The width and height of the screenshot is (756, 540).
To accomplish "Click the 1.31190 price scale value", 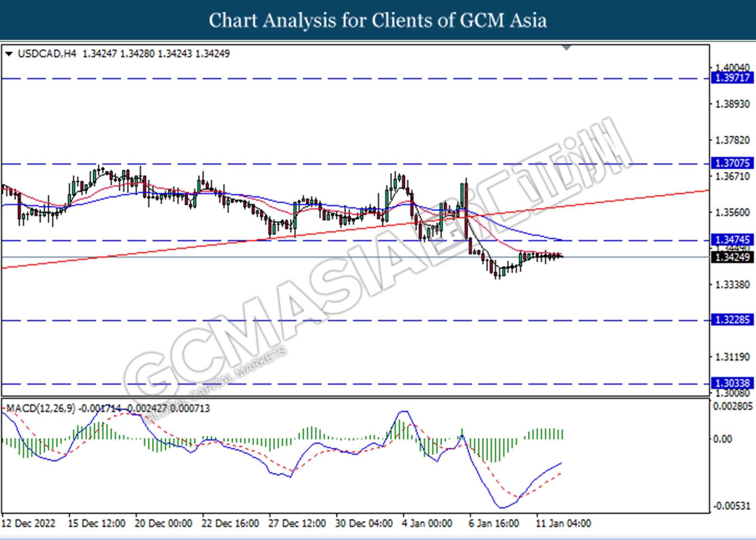I will tap(733, 357).
